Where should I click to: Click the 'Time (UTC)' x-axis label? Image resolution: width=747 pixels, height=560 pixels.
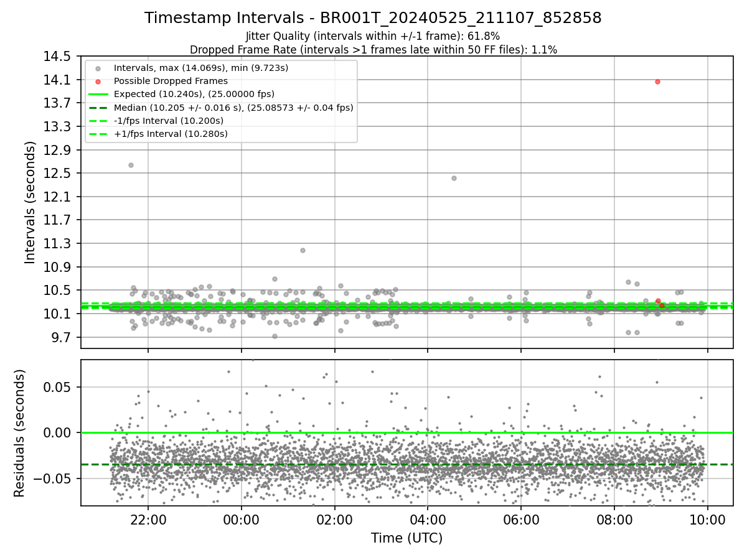(x=407, y=538)
